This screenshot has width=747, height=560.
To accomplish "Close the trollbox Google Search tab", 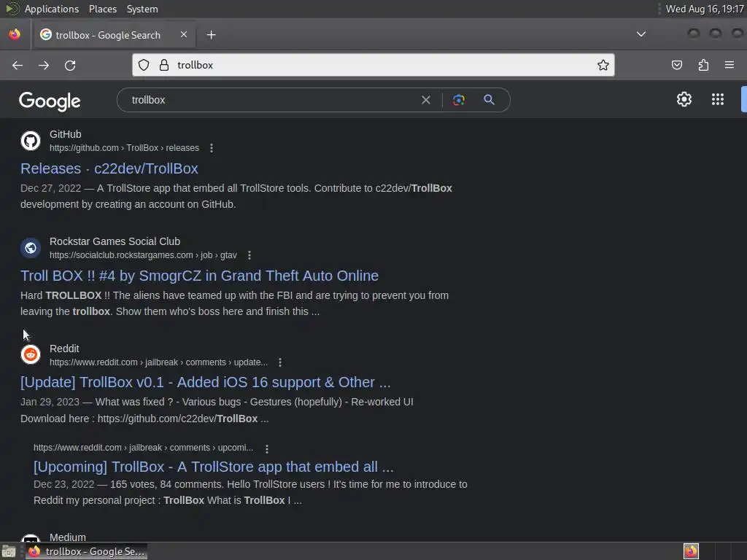I will tap(184, 34).
